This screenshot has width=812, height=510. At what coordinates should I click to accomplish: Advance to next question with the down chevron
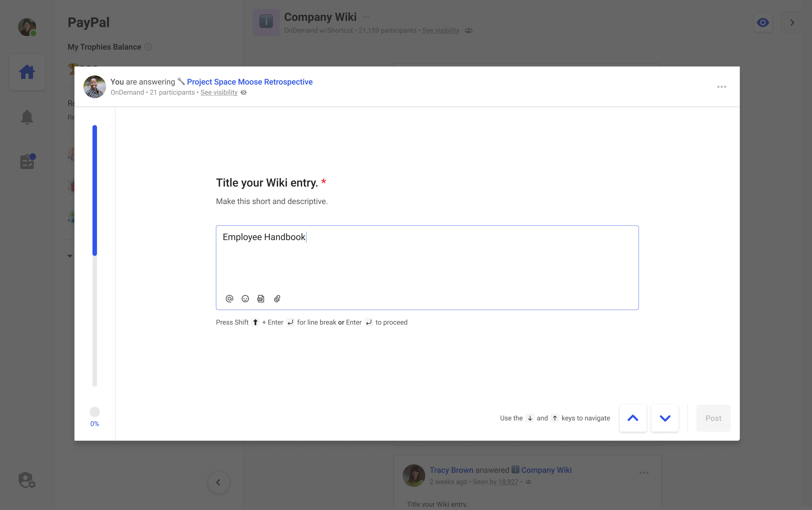pyautogui.click(x=664, y=418)
